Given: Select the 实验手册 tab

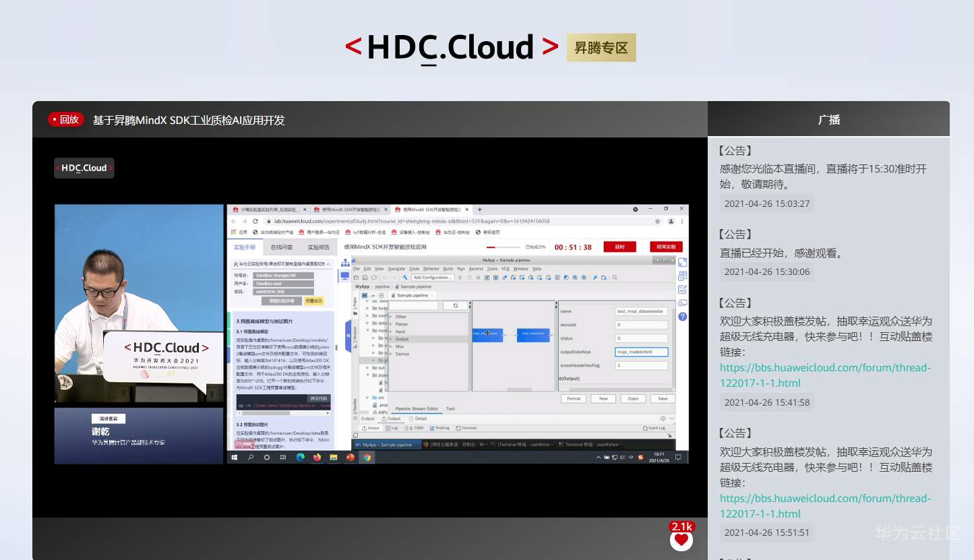Looking at the screenshot, I should coord(245,247).
